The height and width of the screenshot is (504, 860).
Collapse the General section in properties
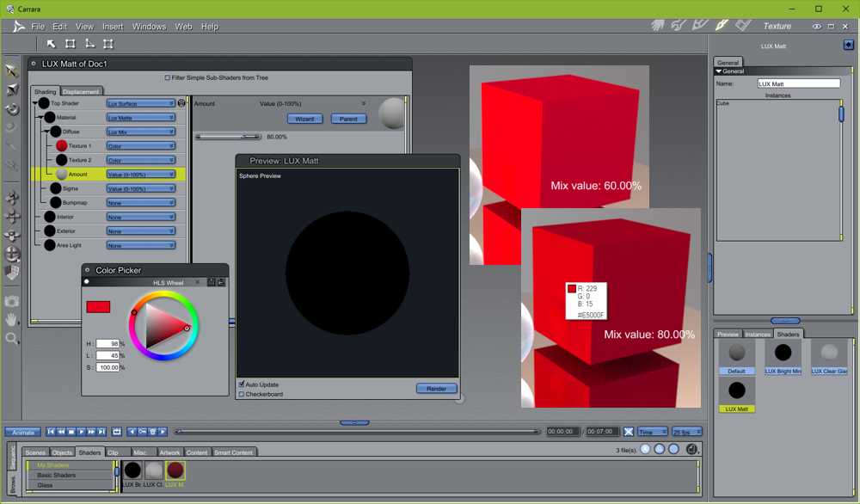pyautogui.click(x=719, y=71)
